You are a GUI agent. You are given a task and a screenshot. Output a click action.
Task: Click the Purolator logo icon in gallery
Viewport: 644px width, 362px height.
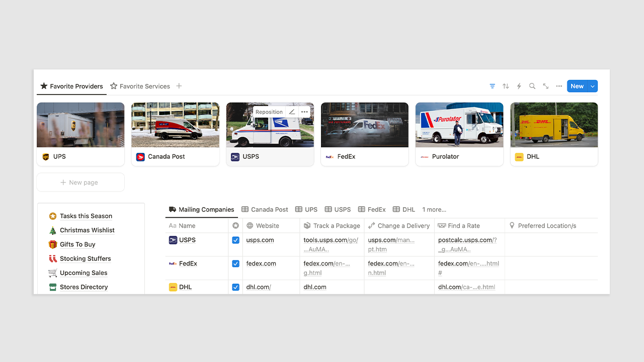pyautogui.click(x=425, y=157)
